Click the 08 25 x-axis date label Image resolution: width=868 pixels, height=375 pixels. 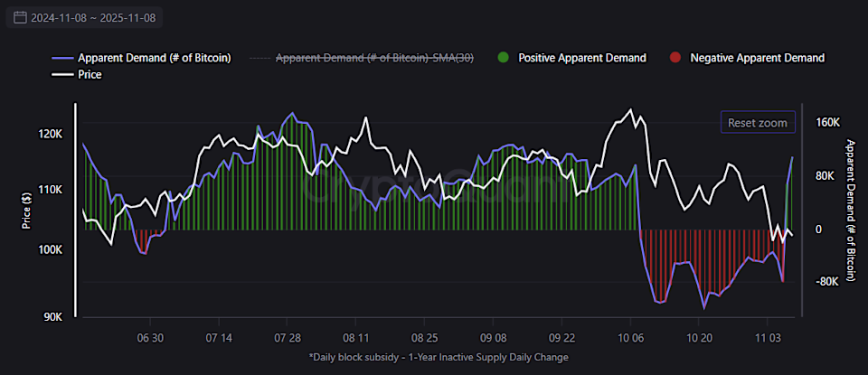424,337
